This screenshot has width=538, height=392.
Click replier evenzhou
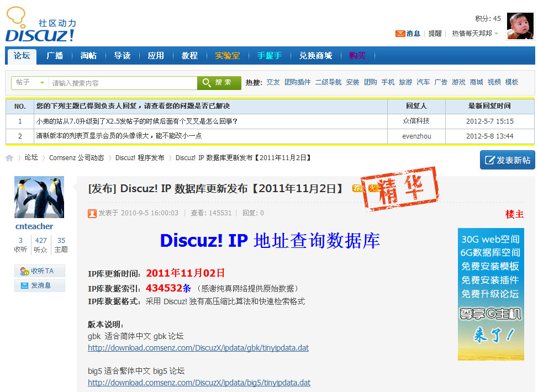click(416, 136)
